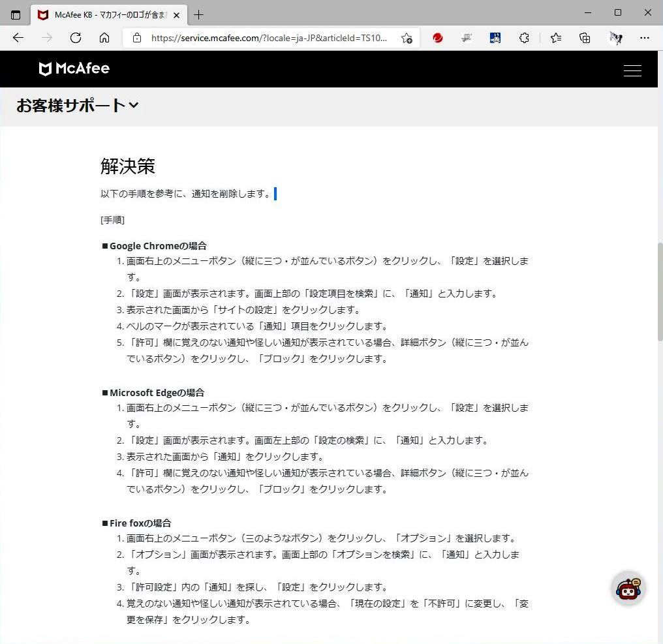663x644 pixels.
Task: Go back to the previous page
Action: coord(18,38)
